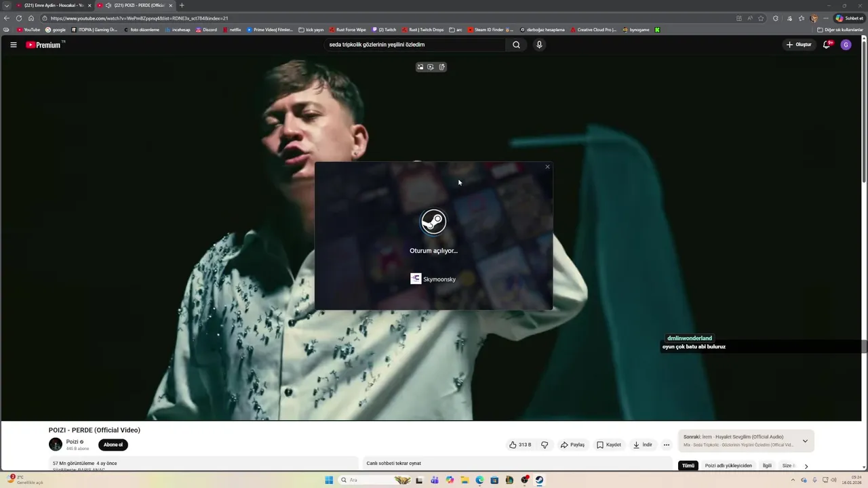The height and width of the screenshot is (488, 868).
Task: Show more filter chips with the right arrow
Action: point(806,466)
